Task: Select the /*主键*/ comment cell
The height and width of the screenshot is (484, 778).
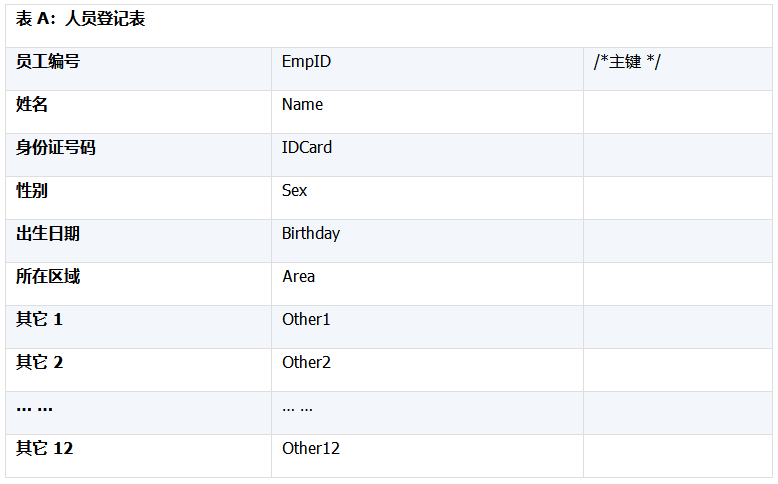Action: pyautogui.click(x=627, y=62)
